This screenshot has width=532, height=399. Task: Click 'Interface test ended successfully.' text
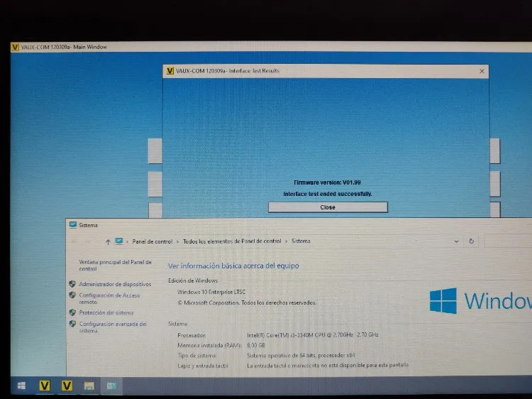328,194
